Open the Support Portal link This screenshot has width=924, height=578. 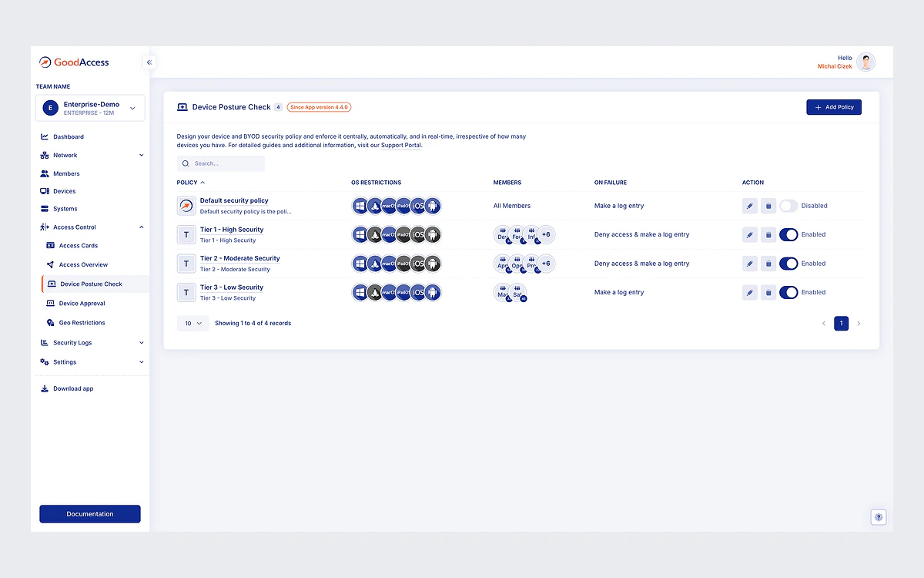coord(401,145)
